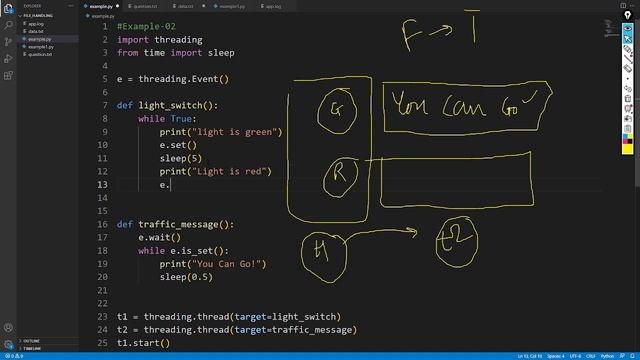Viewport: 640px width, 360px height.
Task: Click the '#Example-02' comment on line 1
Action: click(146, 27)
